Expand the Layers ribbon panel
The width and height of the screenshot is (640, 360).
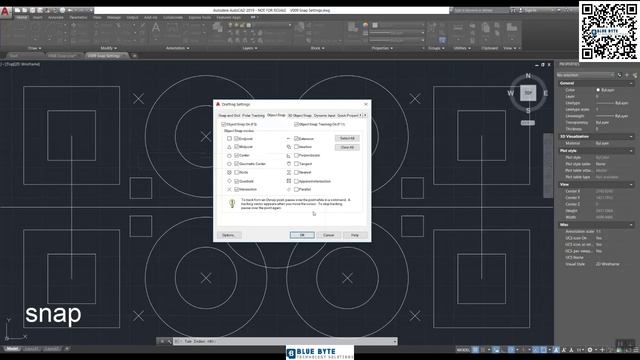pos(250,48)
